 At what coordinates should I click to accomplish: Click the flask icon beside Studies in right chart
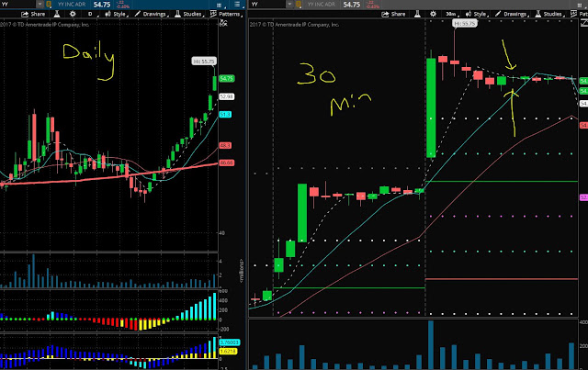(538, 14)
